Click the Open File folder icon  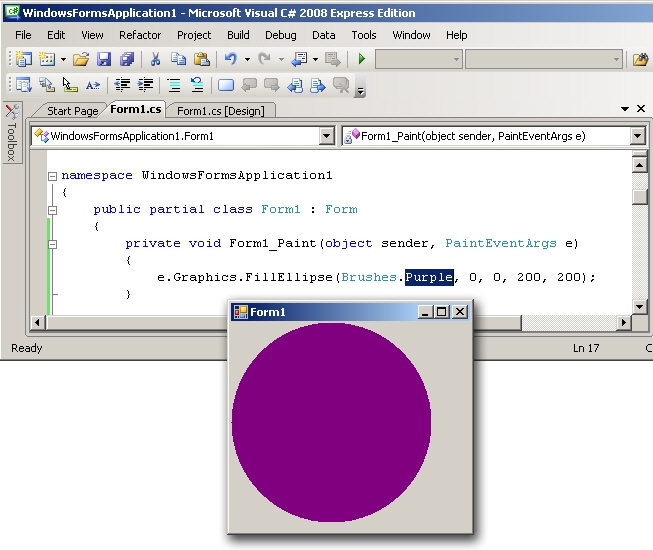click(81, 59)
